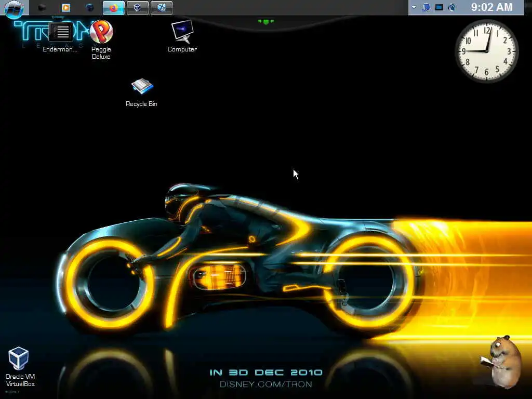Image resolution: width=532 pixels, height=399 pixels.
Task: Click the blue monitor tray icon
Action: [x=439, y=7]
